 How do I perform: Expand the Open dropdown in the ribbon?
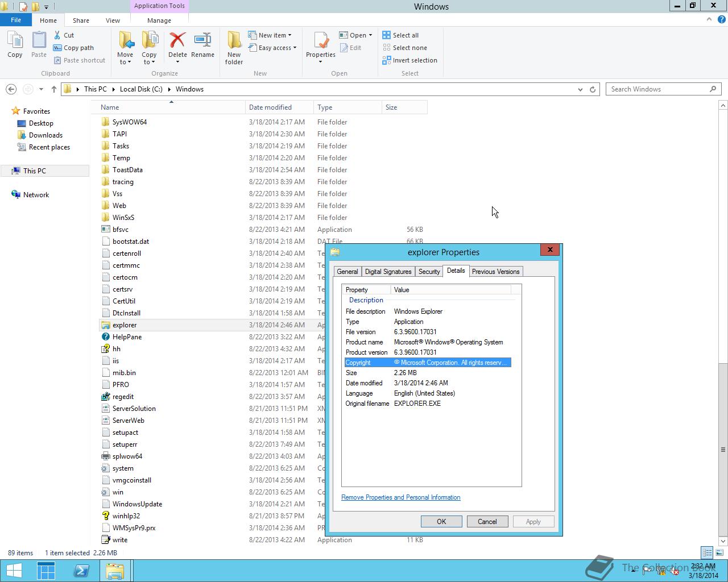(356, 35)
